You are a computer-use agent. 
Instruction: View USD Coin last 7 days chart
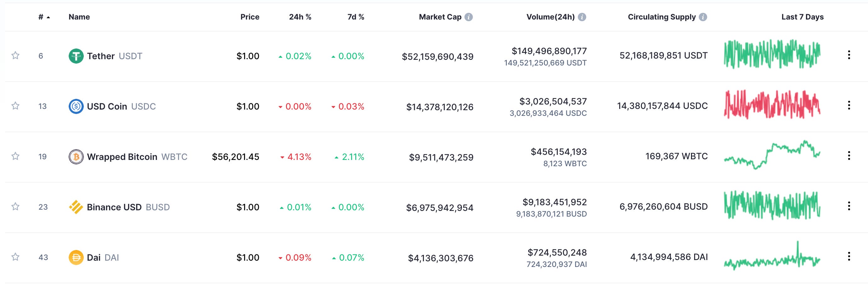coord(772,105)
